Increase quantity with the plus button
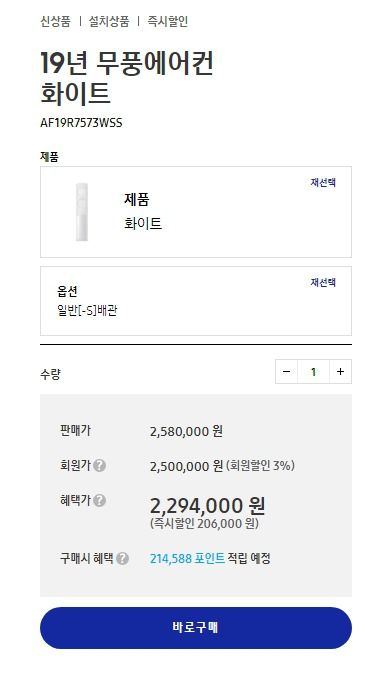Viewport: 383px width, 675px height. click(x=340, y=372)
